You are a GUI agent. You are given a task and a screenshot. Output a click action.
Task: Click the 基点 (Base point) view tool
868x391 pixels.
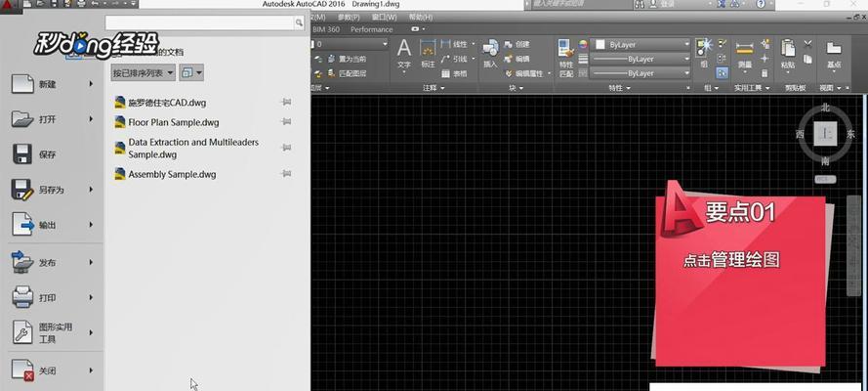click(834, 56)
